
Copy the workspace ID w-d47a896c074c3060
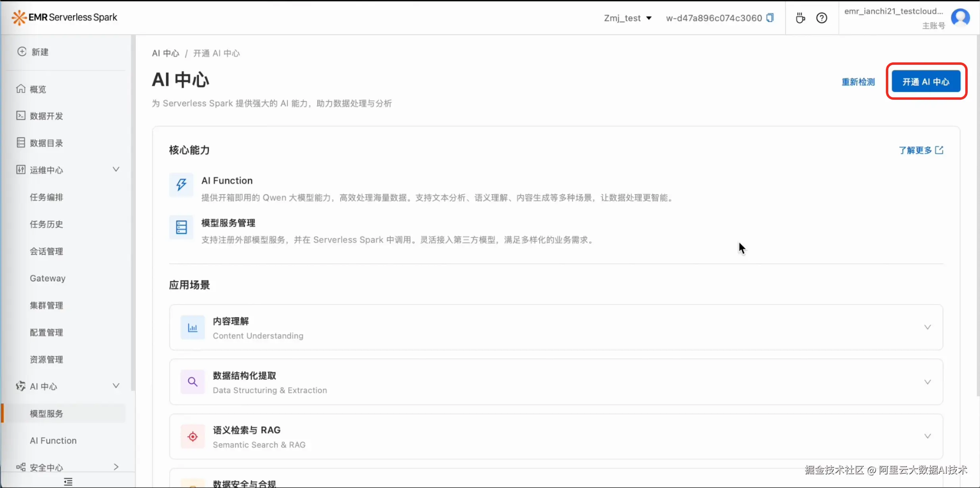[770, 18]
